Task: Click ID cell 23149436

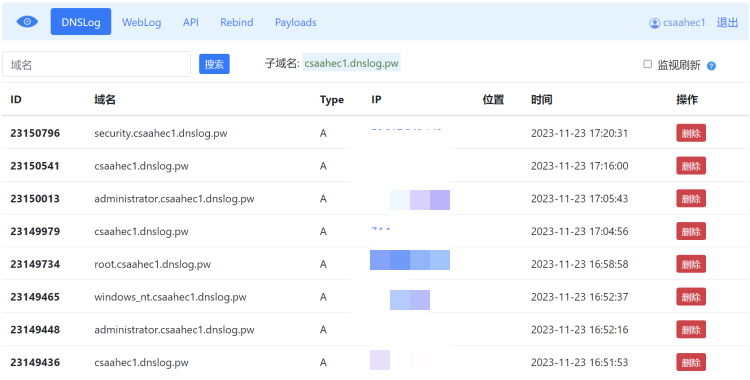Action: (35, 362)
